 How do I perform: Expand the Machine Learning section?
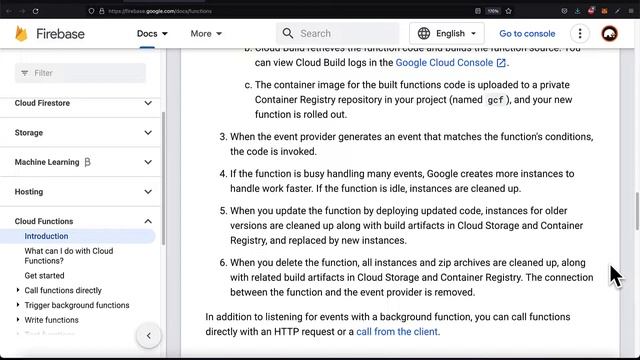tap(148, 162)
